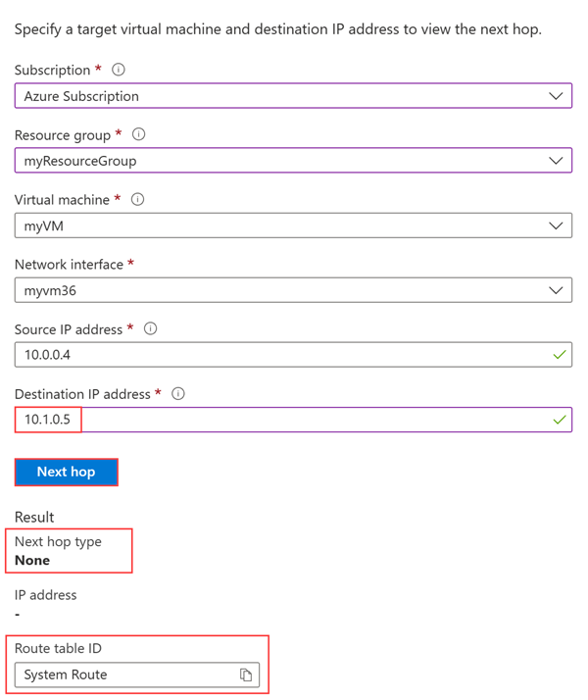Click the Next hop button

pos(66,472)
